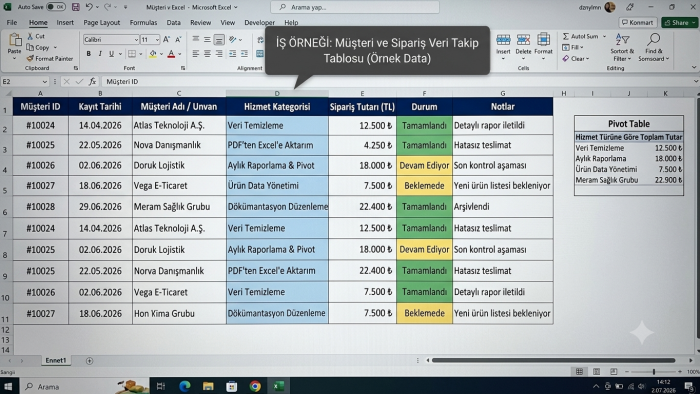The height and width of the screenshot is (394, 700).
Task: Expand the Copy options arrow
Action: pyautogui.click(x=55, y=47)
